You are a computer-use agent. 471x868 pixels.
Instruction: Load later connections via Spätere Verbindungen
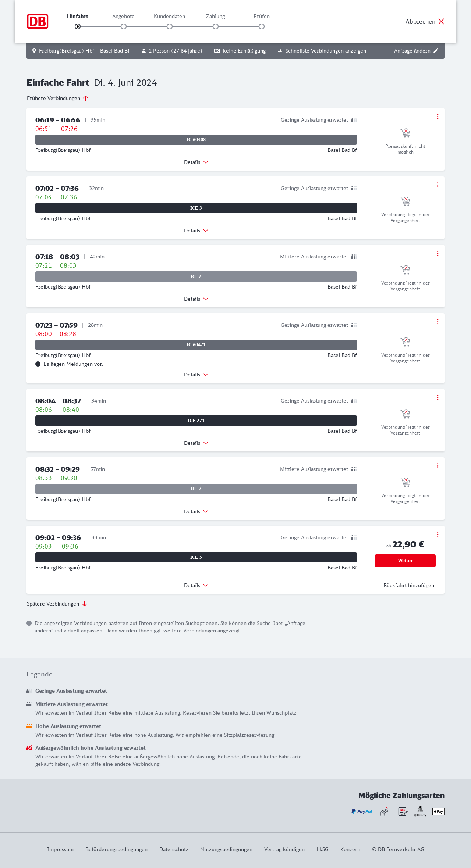coord(57,604)
